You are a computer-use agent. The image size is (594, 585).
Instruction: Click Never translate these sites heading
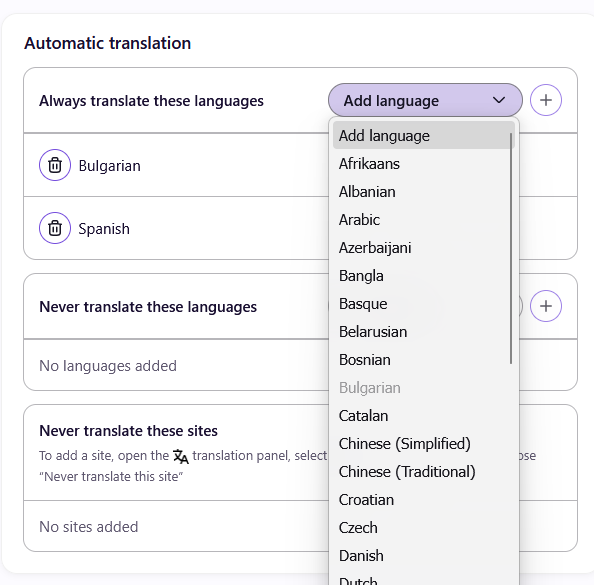128,430
